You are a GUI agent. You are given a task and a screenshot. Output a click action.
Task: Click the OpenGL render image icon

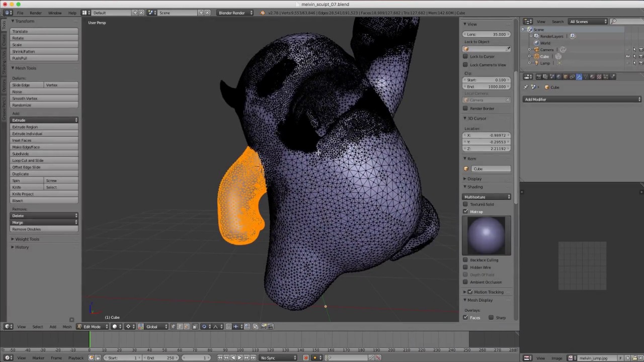[263, 326]
